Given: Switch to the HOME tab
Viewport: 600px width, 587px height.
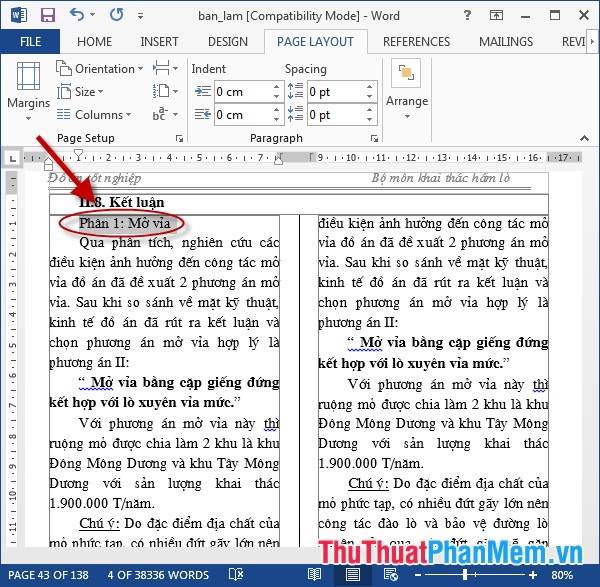Looking at the screenshot, I should tap(95, 41).
